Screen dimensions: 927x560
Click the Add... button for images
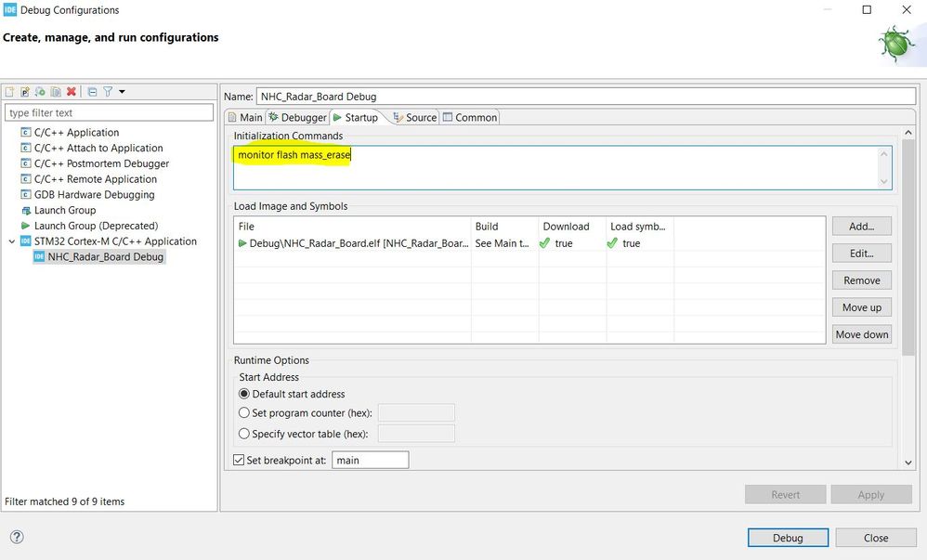pos(862,226)
